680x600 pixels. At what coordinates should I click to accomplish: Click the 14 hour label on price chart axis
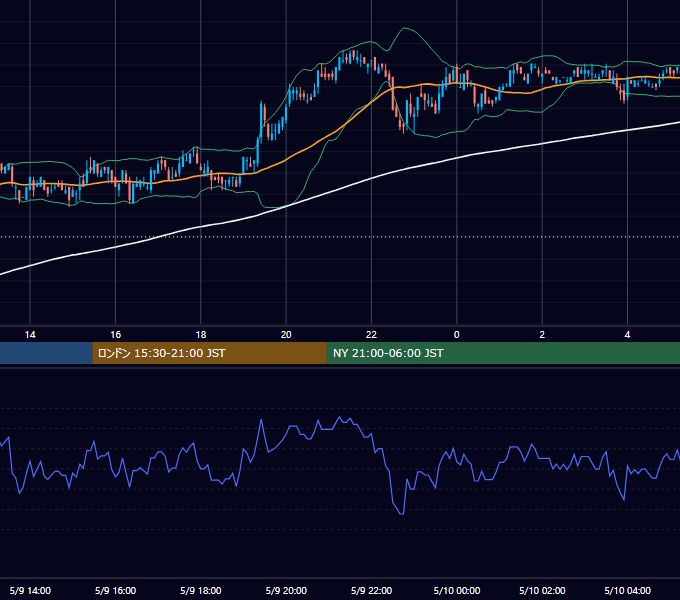coord(30,335)
